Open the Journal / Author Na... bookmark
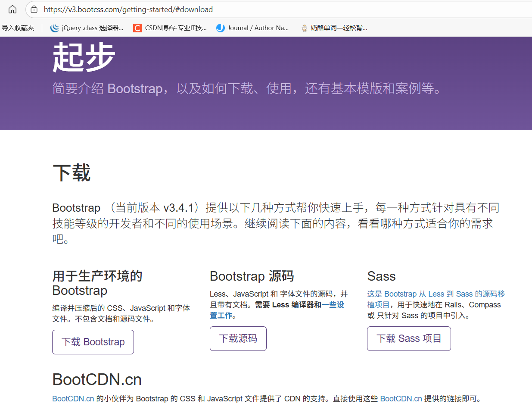 [x=253, y=28]
